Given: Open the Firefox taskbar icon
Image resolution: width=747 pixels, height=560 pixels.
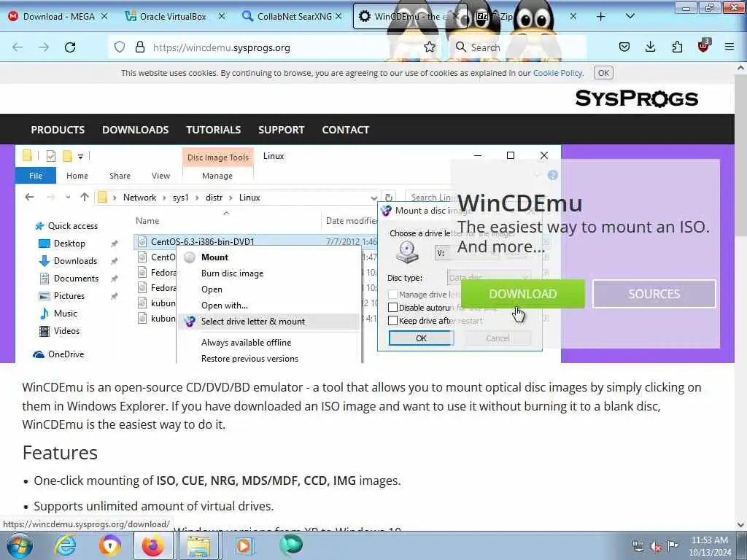Looking at the screenshot, I should (x=152, y=545).
